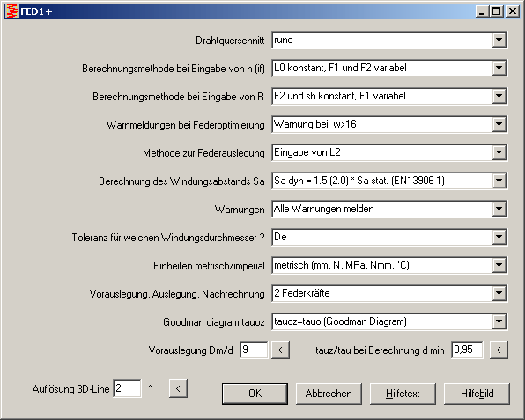The image size is (525, 420).
Task: Open the Hilfetext help button
Action: (x=403, y=394)
